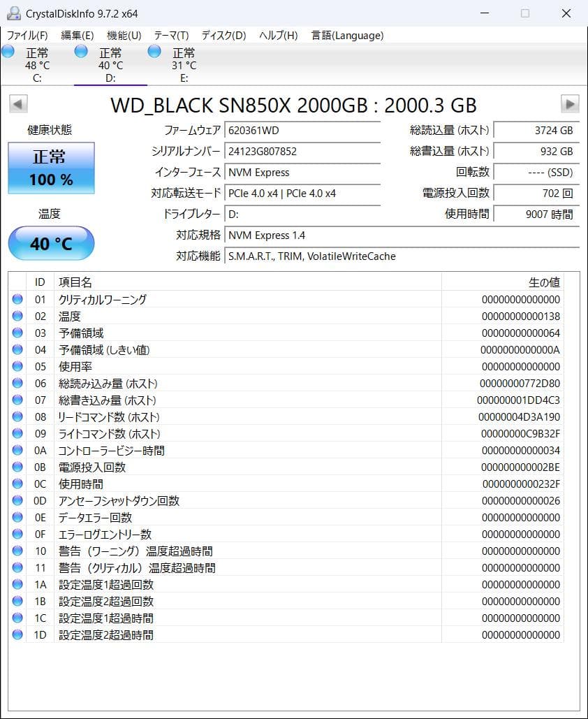Open the 編集(E) menu
Screen dimensions: 588x719
pyautogui.click(x=78, y=36)
